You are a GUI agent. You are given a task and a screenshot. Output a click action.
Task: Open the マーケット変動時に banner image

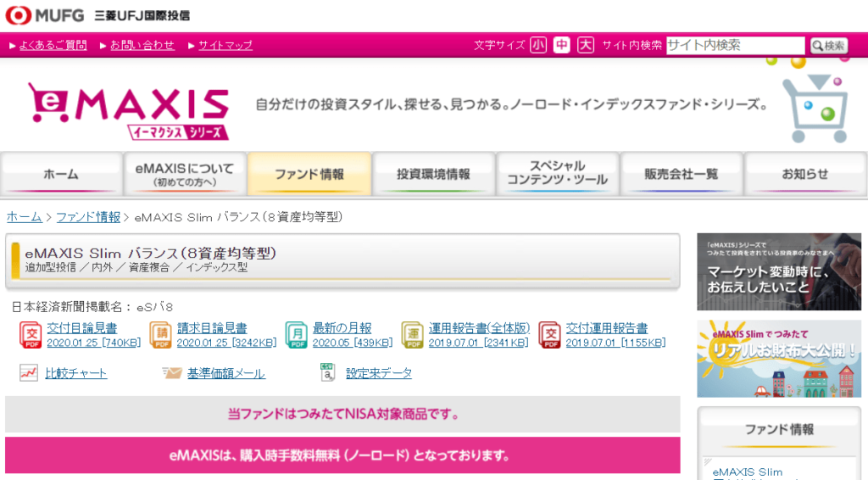[x=778, y=271]
